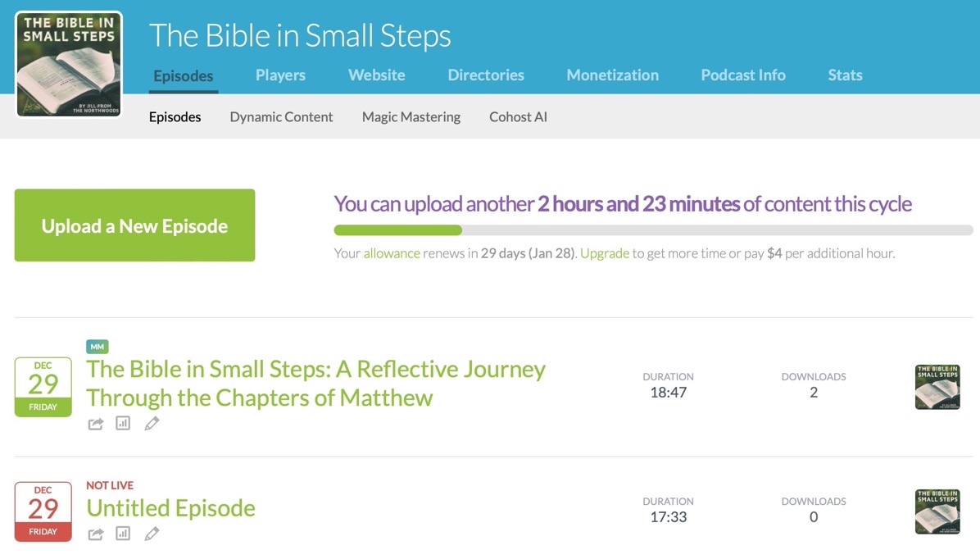This screenshot has width=980, height=559.
Task: Select the Stats tab
Action: (845, 75)
